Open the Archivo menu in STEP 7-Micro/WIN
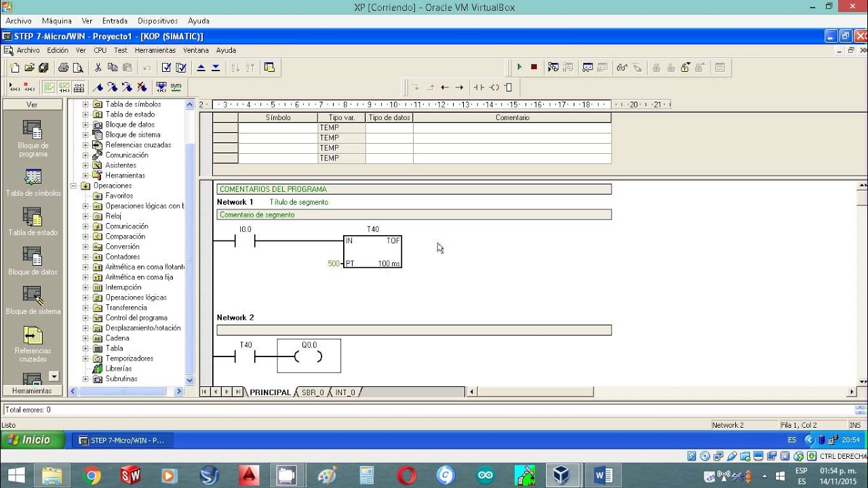 (x=28, y=50)
